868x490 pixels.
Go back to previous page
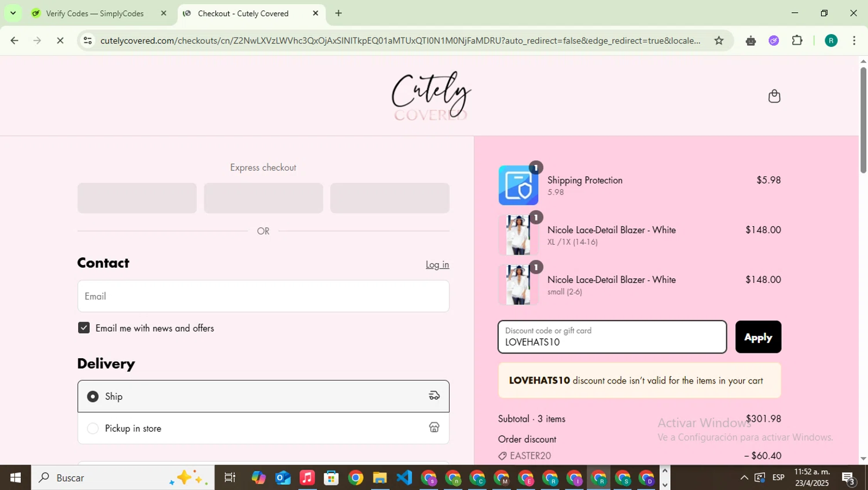pyautogui.click(x=14, y=40)
